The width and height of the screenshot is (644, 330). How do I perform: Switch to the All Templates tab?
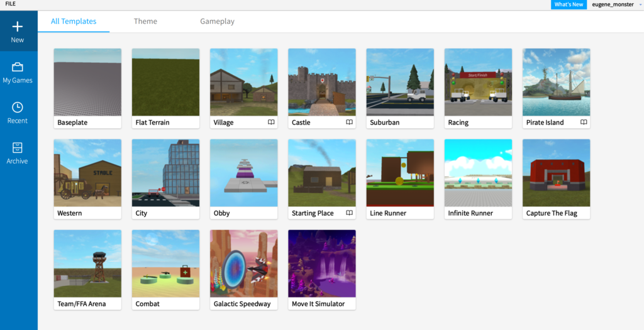[x=74, y=21]
